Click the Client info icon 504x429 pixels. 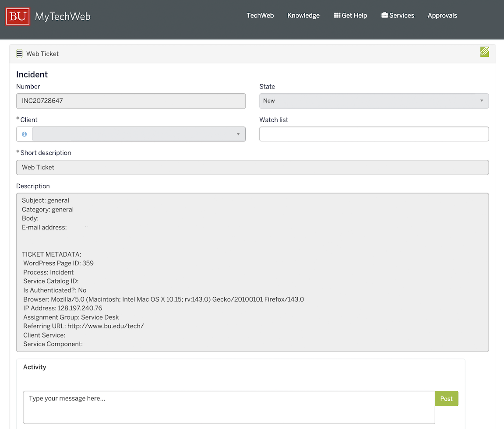coord(25,134)
